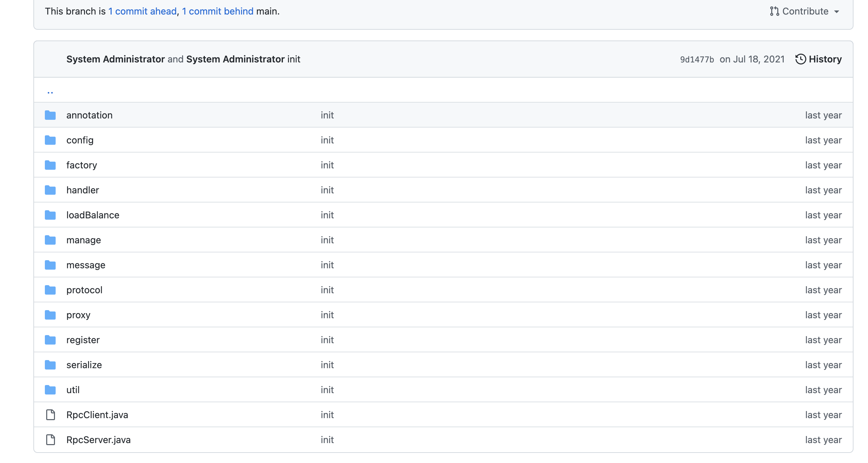Click the RpcClient.java file icon
Viewport: 868px width, 463px height.
pyautogui.click(x=51, y=415)
